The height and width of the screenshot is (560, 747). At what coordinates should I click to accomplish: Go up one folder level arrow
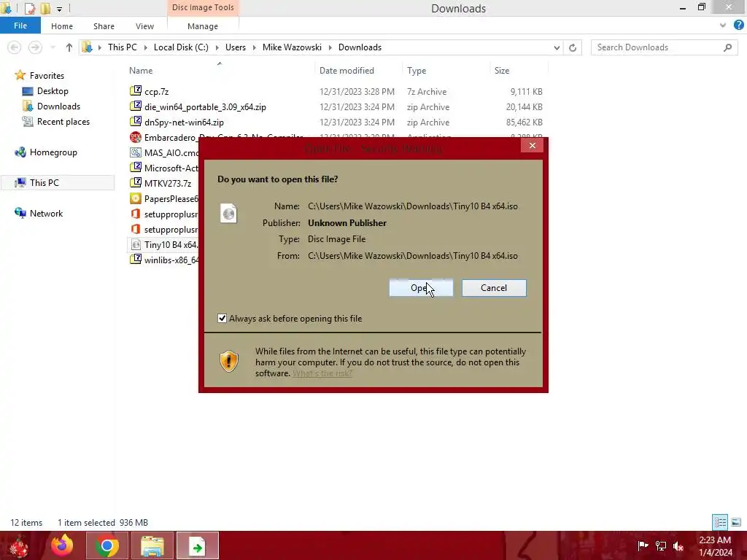(69, 47)
